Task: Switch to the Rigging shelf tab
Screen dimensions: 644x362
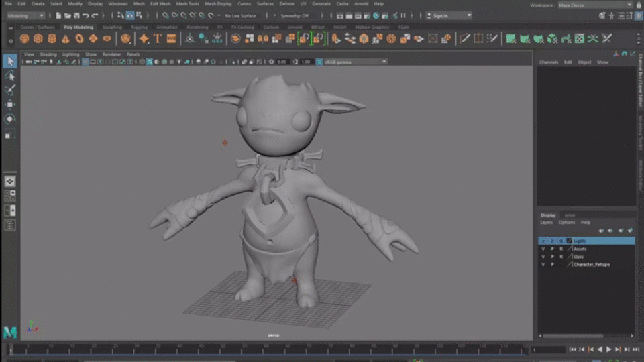Action: [x=140, y=27]
